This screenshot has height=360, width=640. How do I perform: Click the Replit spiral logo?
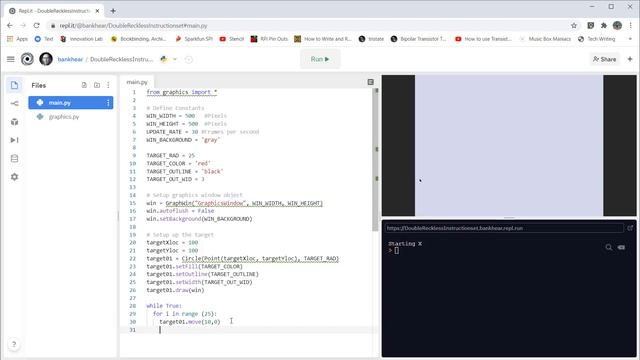[x=27, y=59]
